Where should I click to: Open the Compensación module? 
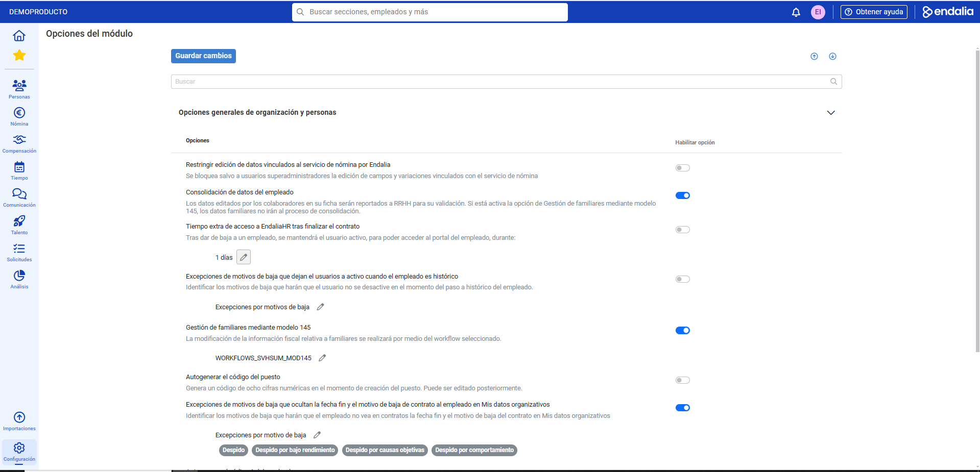pyautogui.click(x=19, y=144)
